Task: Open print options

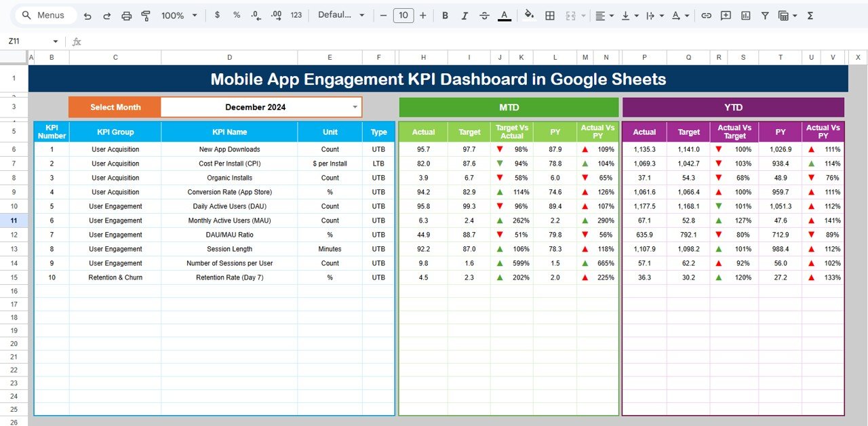Action: pyautogui.click(x=126, y=15)
